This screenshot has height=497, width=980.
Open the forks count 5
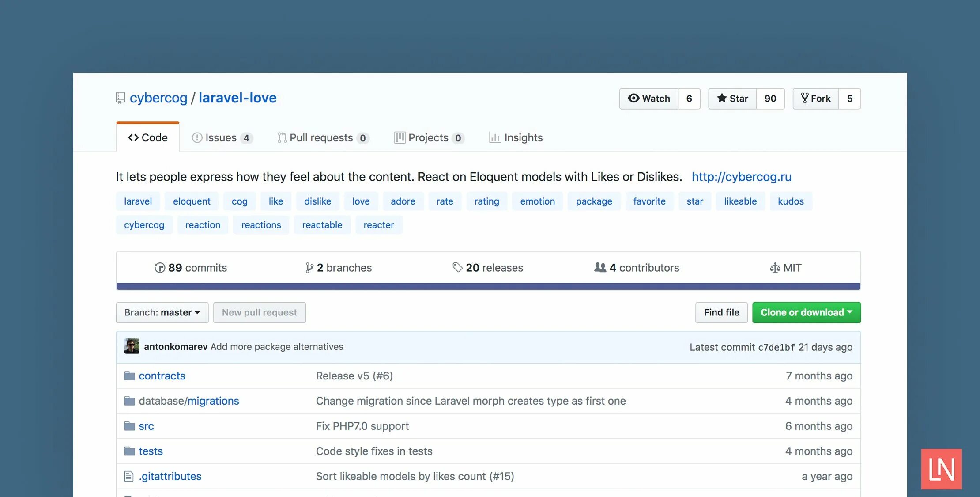point(850,99)
